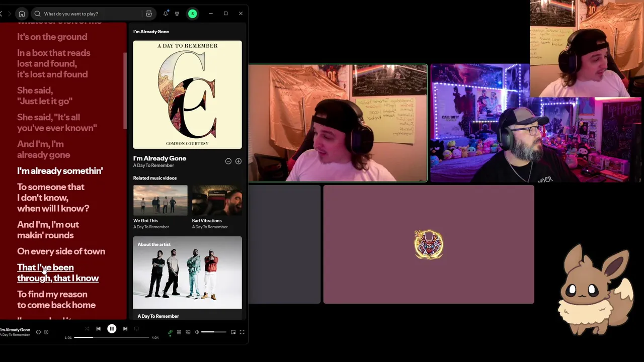Mute audio with the speaker icon

(x=197, y=332)
